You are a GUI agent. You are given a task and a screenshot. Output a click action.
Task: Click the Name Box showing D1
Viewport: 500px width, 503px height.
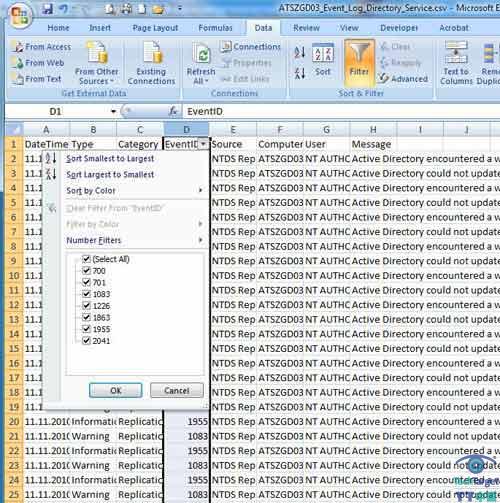click(x=55, y=111)
